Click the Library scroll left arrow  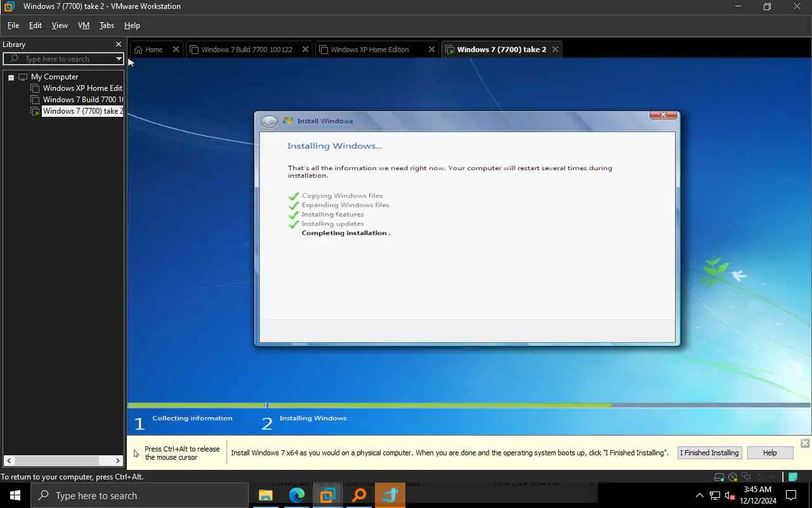pos(9,460)
